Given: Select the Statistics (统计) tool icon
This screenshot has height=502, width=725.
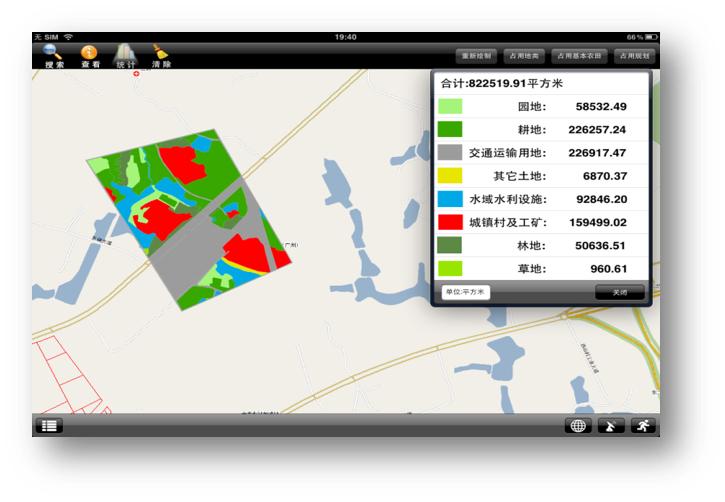Looking at the screenshot, I should [125, 55].
